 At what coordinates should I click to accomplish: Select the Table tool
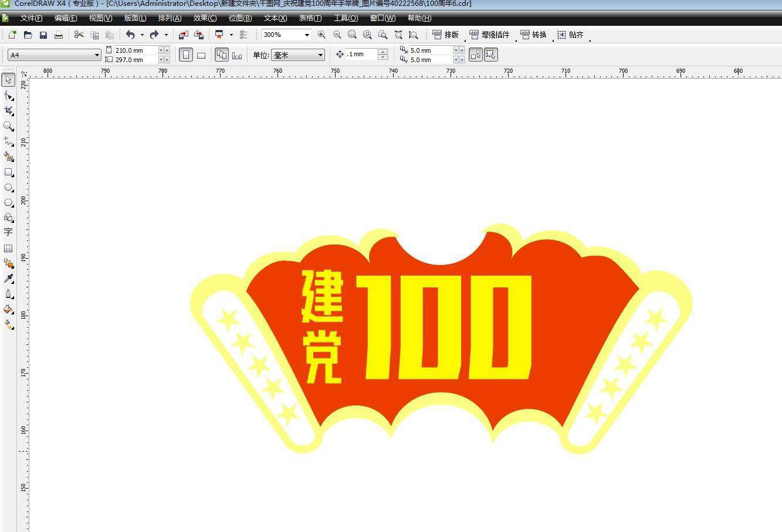9,248
